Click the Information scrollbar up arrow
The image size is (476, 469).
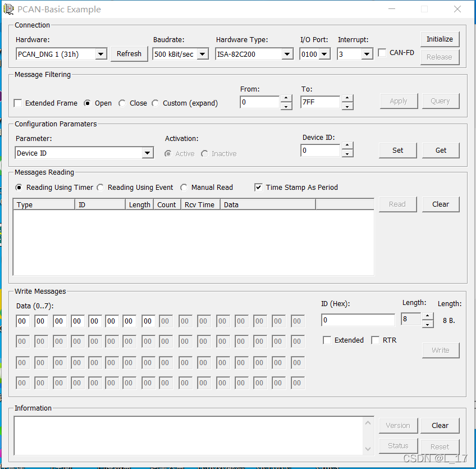368,422
